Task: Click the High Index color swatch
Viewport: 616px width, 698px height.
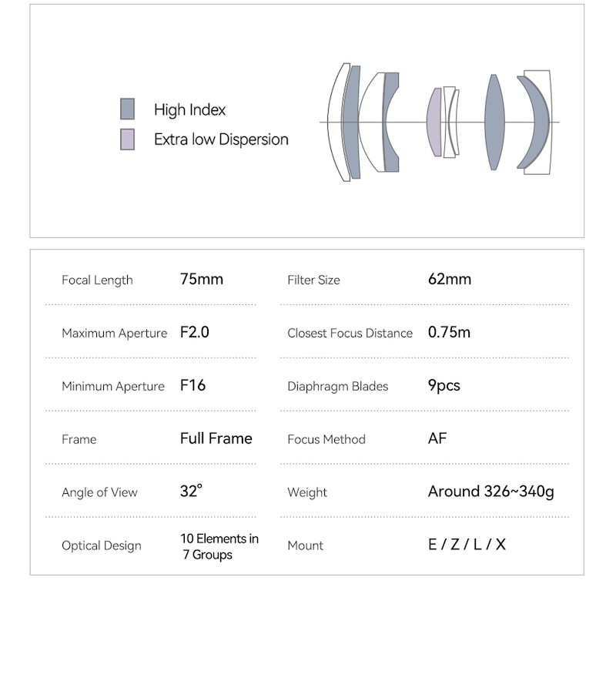Action: tap(127, 109)
